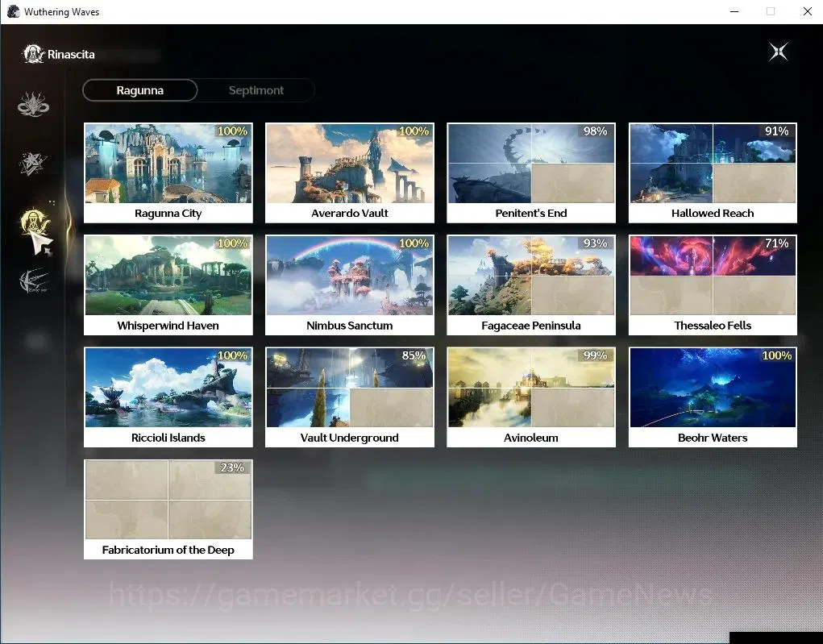
Task: Open Fagaceae Peninsula thumbnail
Action: tap(531, 276)
